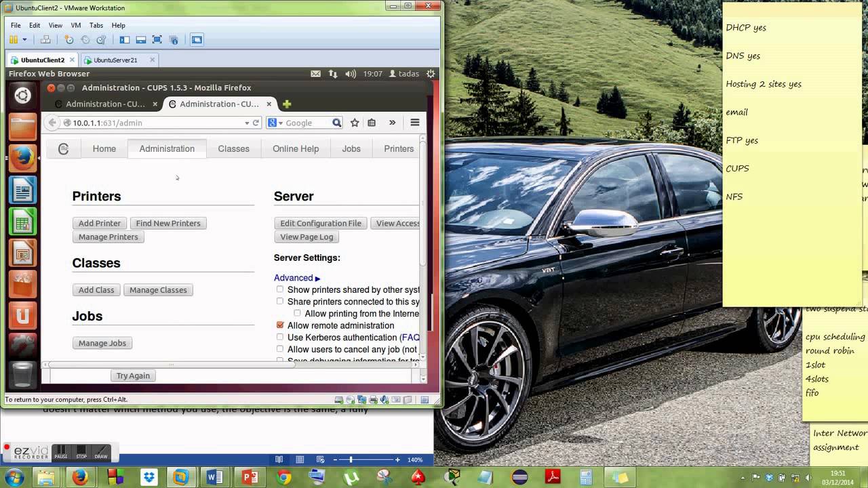Click reload button in Firefox URL bar
This screenshot has width=868, height=488.
pos(256,123)
